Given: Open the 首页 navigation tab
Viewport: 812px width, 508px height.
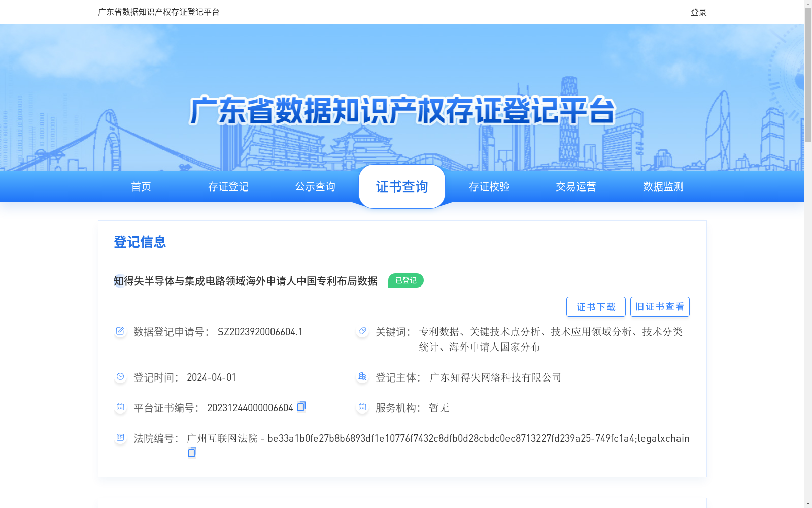Looking at the screenshot, I should (x=141, y=186).
